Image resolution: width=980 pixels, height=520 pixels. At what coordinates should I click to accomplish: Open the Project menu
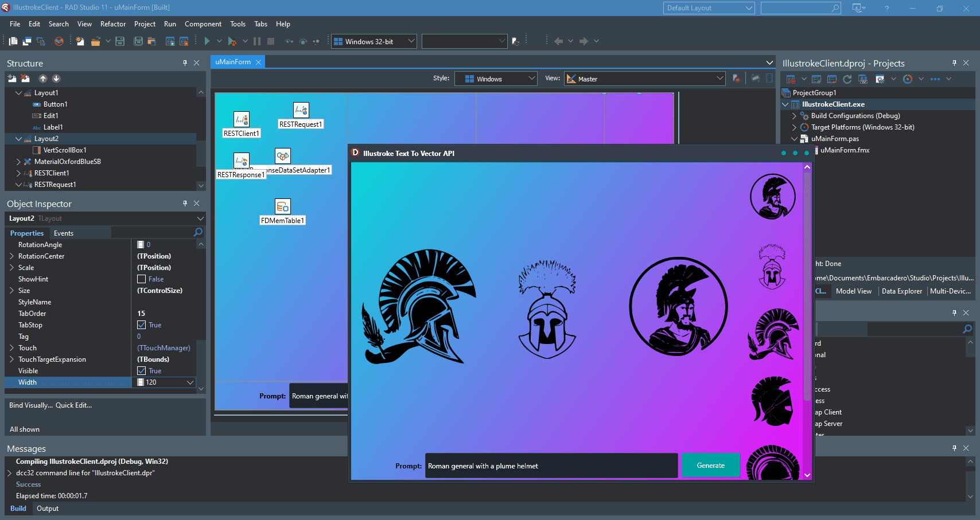click(x=145, y=24)
